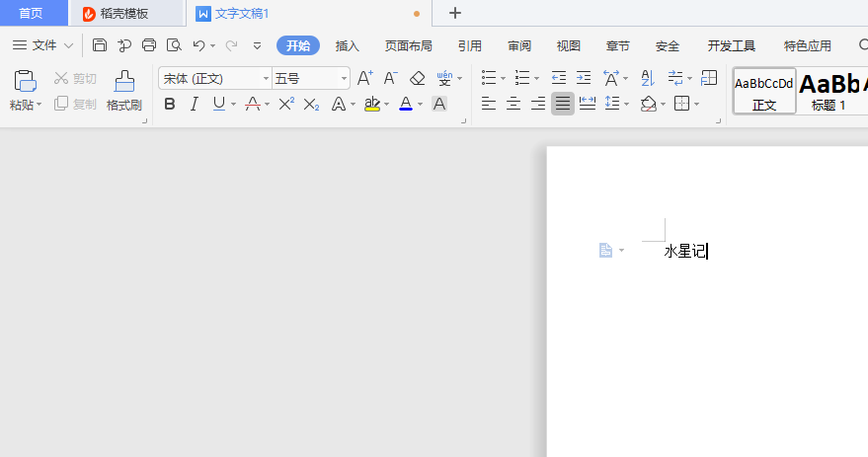The image size is (868, 457).
Task: Click the increase font size icon
Action: [364, 78]
